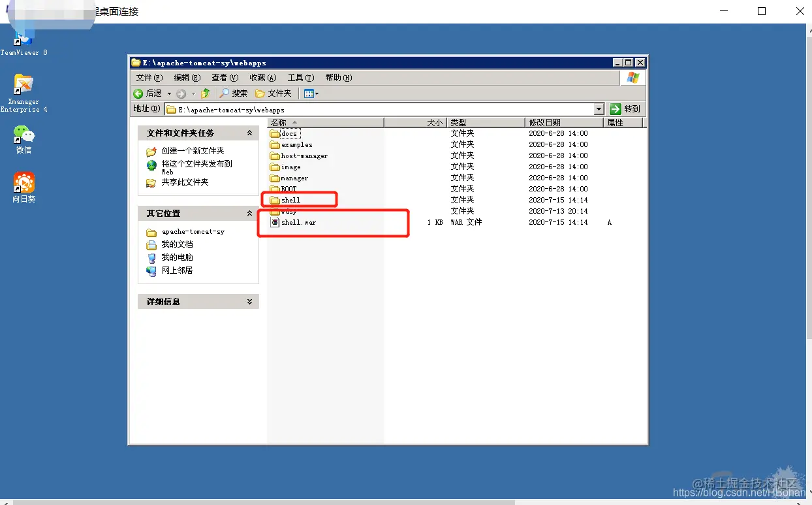The width and height of the screenshot is (812, 505).
Task: Open the 文件(F) menu
Action: click(x=149, y=78)
